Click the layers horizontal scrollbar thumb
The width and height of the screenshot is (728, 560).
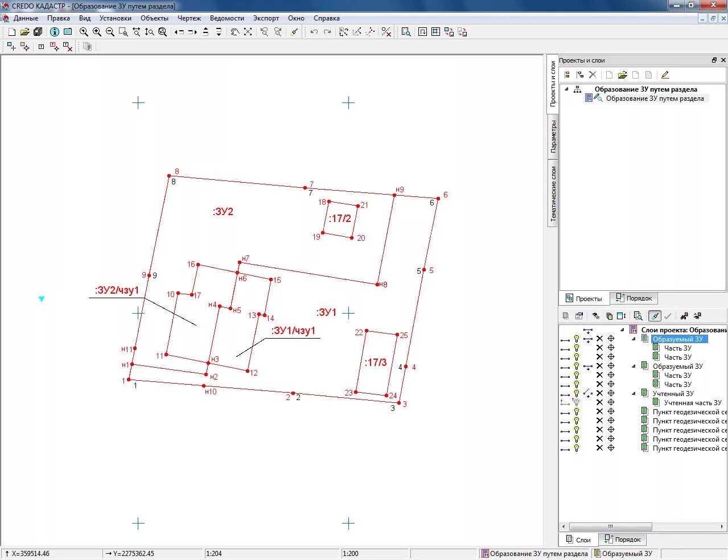point(610,526)
